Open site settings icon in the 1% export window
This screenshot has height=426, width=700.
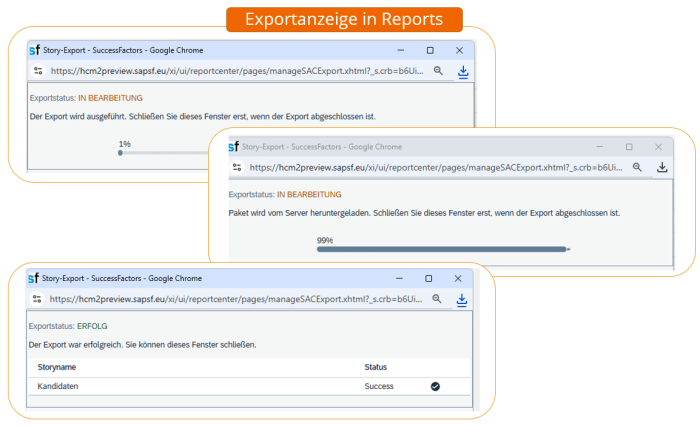38,71
